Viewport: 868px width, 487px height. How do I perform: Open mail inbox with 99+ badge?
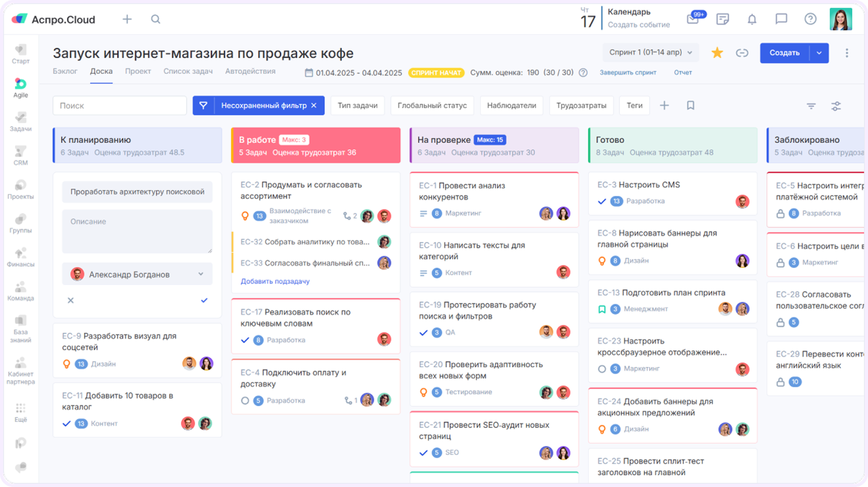696,18
